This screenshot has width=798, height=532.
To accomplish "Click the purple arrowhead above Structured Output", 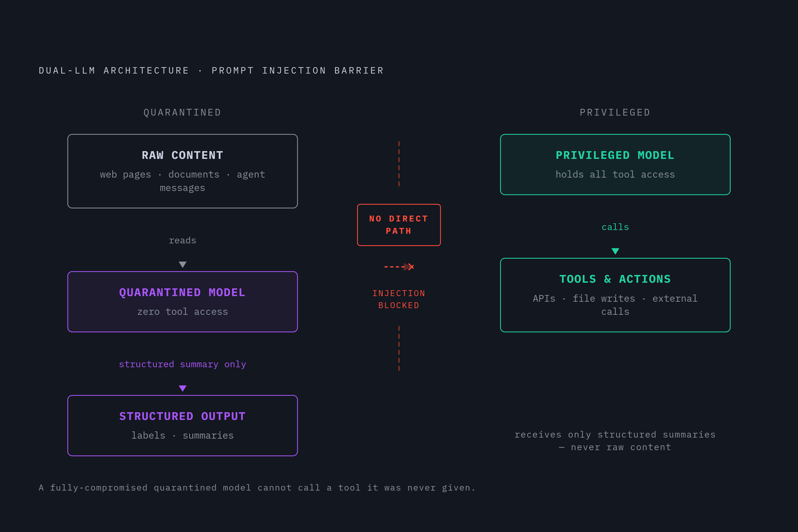I will 183,388.
